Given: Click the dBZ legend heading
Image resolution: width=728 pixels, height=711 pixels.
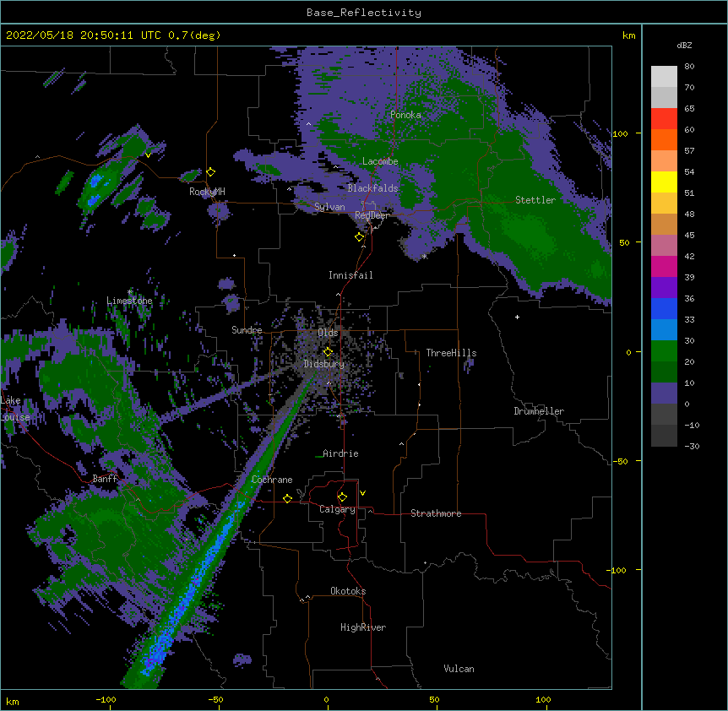Looking at the screenshot, I should coord(684,45).
